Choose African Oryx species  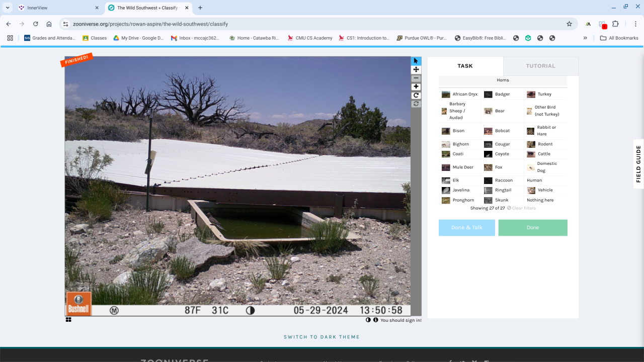[x=460, y=95]
